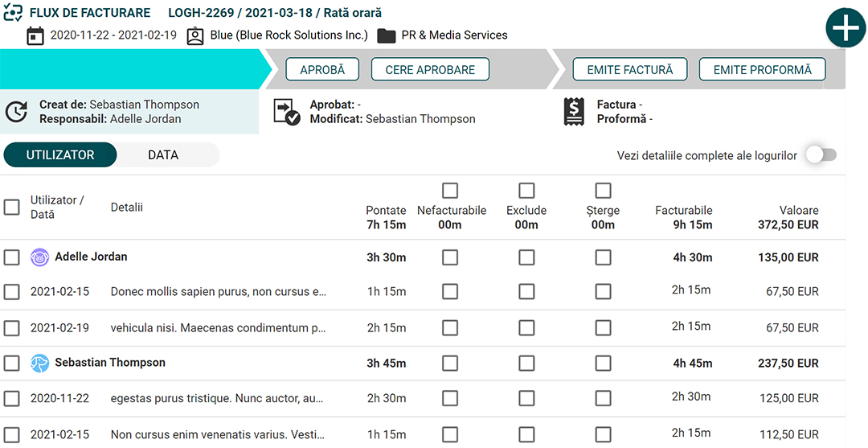The width and height of the screenshot is (868, 448).
Task: Click Sebastian Thompson's blue avatar
Action: click(40, 364)
